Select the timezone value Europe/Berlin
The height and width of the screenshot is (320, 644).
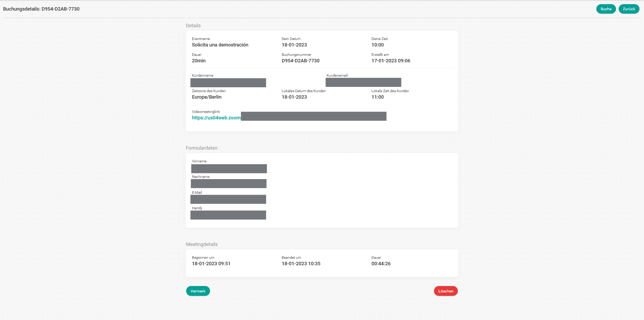pyautogui.click(x=207, y=97)
